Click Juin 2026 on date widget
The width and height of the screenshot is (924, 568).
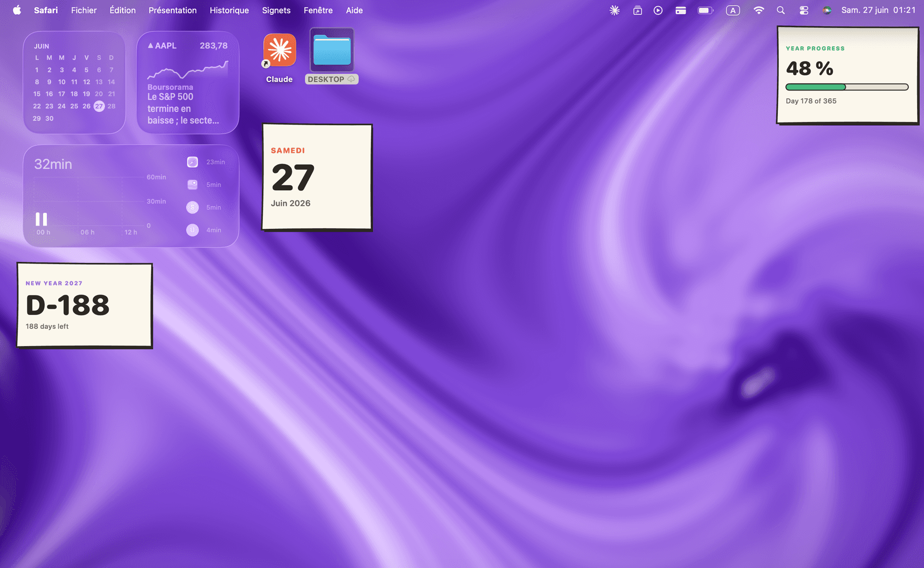(290, 203)
